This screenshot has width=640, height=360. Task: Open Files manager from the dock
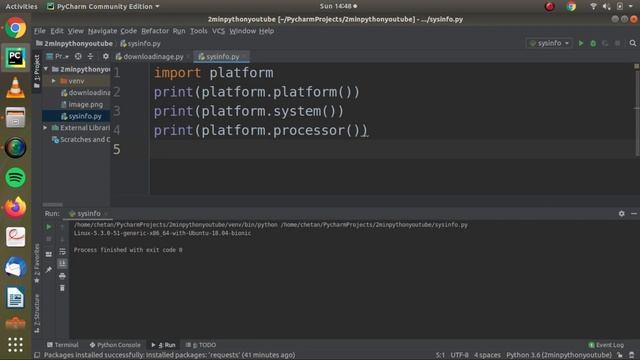[15, 118]
